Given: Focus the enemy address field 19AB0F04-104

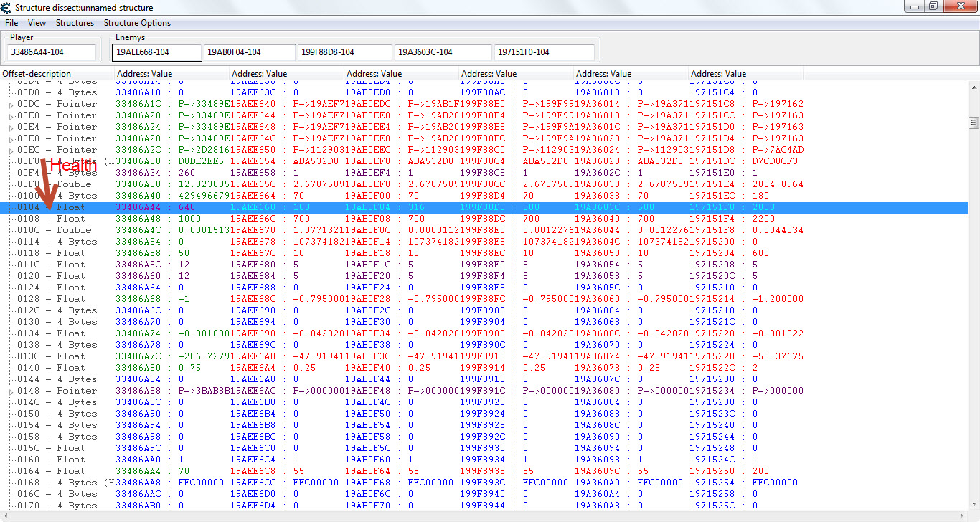Looking at the screenshot, I should pos(249,52).
